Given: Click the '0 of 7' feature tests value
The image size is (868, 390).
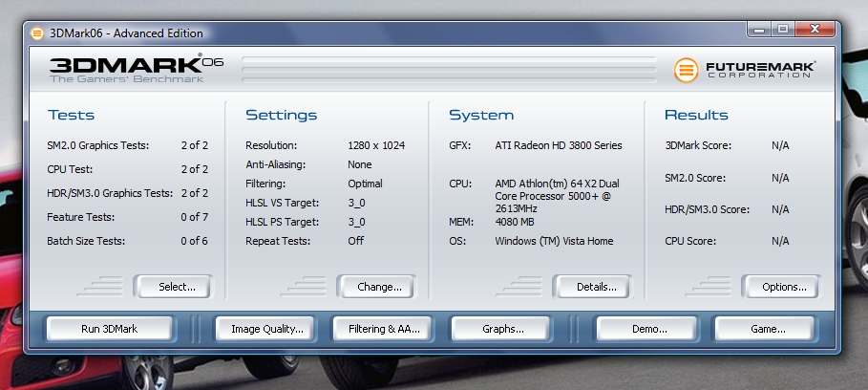Looking at the screenshot, I should pos(194,217).
